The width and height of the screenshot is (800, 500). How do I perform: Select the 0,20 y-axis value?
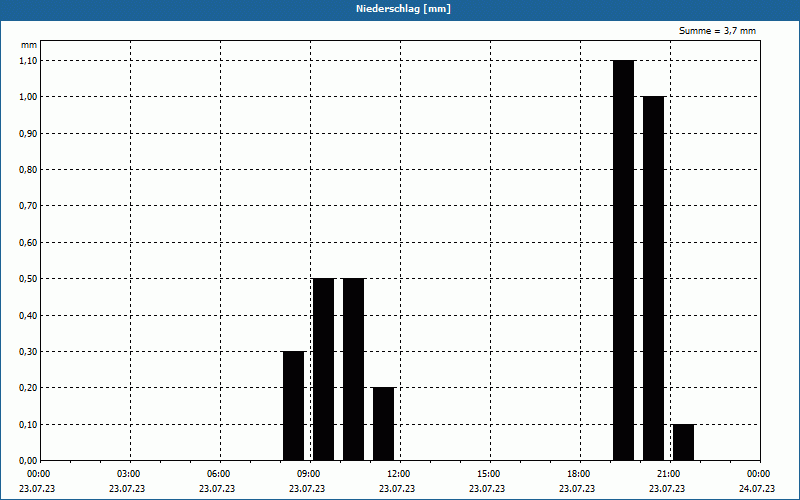point(28,388)
